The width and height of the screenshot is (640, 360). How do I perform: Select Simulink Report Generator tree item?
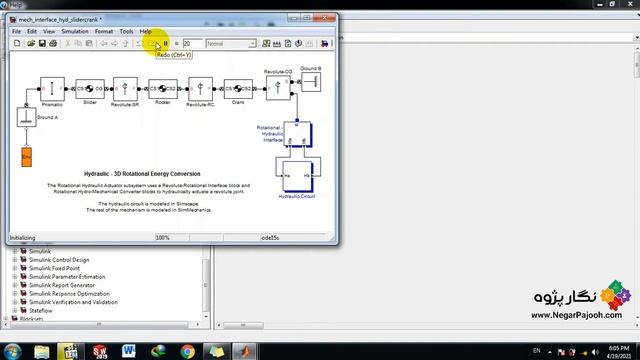point(62,285)
